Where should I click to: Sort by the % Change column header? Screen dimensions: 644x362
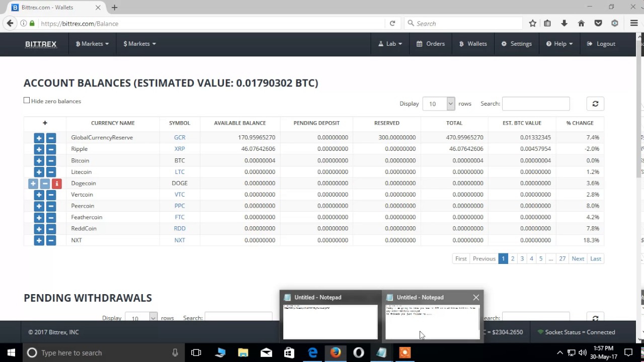pos(580,123)
